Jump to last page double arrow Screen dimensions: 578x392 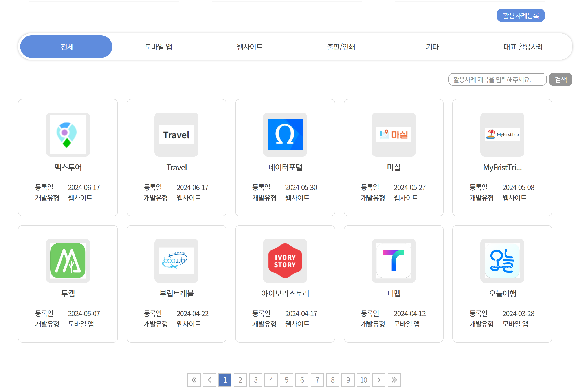click(x=394, y=379)
